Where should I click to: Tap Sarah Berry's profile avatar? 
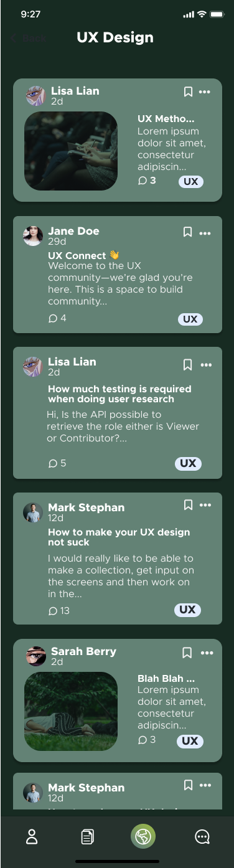tap(35, 656)
